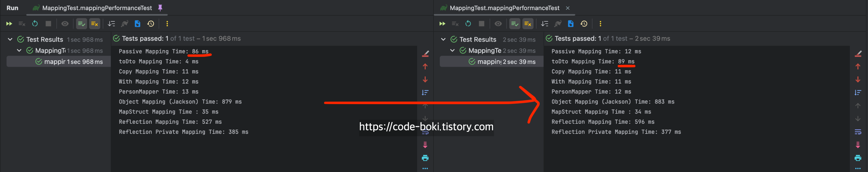Rerun failed tests in right panel
Viewport: 868px width, 172px height.
pos(455,24)
